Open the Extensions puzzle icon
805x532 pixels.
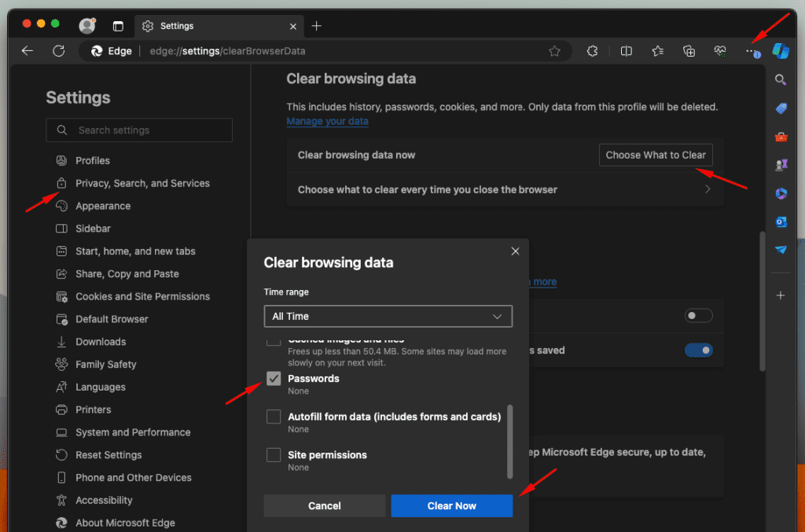pyautogui.click(x=593, y=51)
